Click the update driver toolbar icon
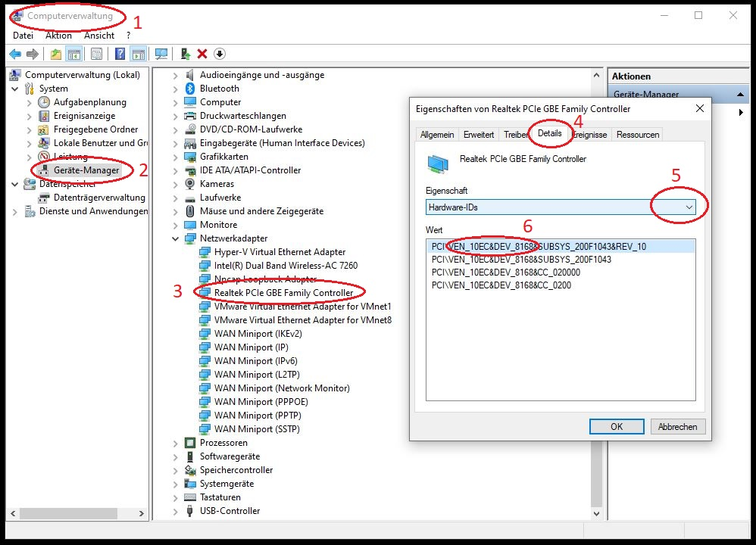 185,53
